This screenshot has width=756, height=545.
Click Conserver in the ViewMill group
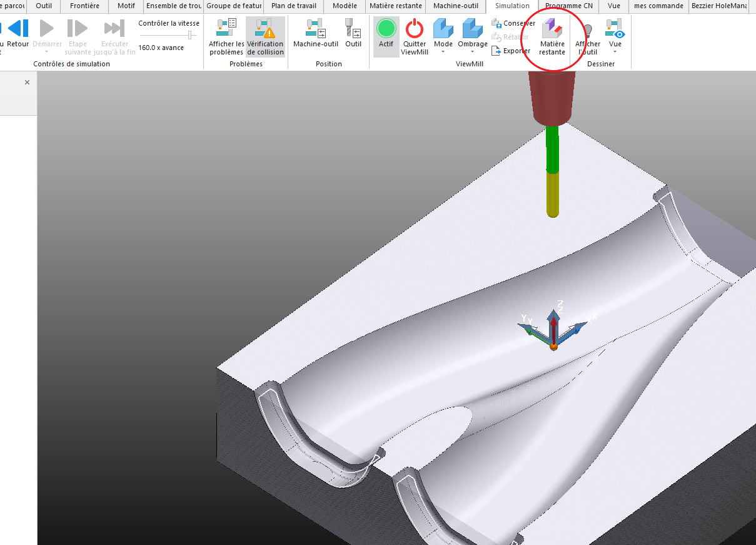[x=513, y=23]
